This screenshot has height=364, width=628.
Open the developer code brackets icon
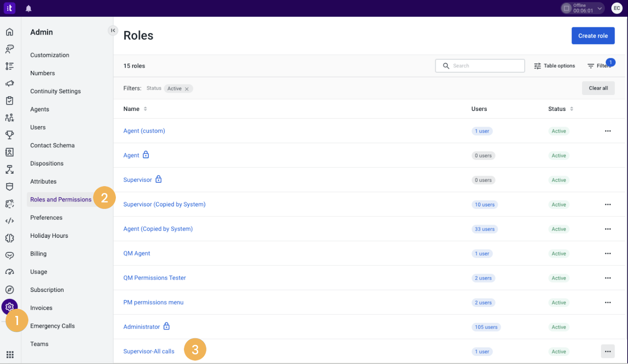(x=10, y=221)
